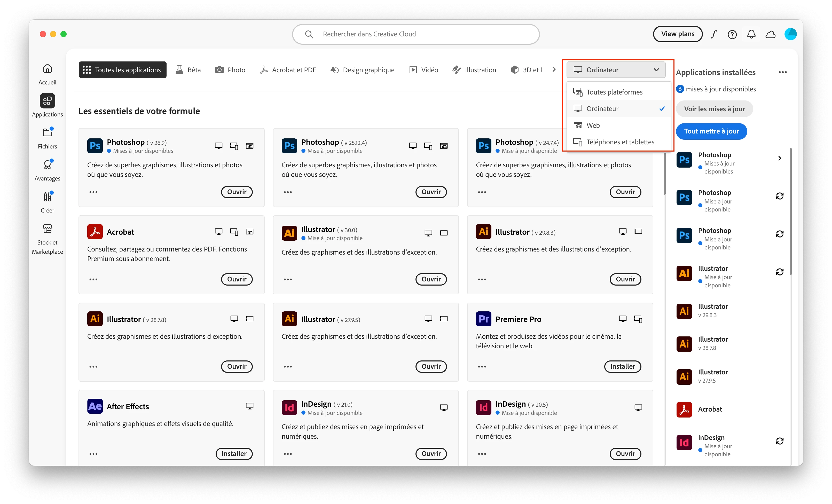Screen dimensions: 832x504
Task: Open Acrobat with Ouvrir button
Action: tap(237, 280)
